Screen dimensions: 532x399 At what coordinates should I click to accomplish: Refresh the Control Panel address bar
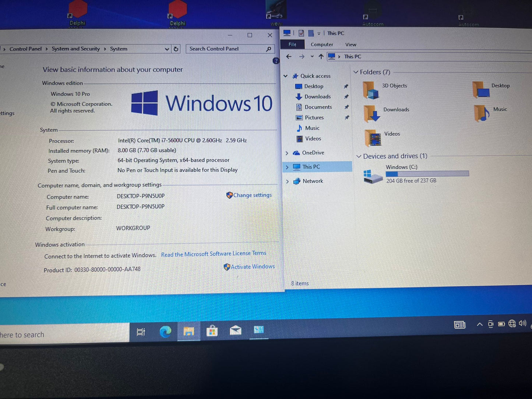tap(176, 49)
